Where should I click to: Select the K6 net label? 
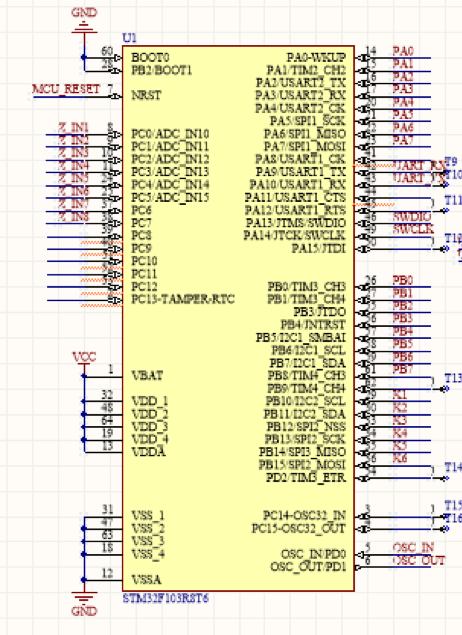pos(400,458)
